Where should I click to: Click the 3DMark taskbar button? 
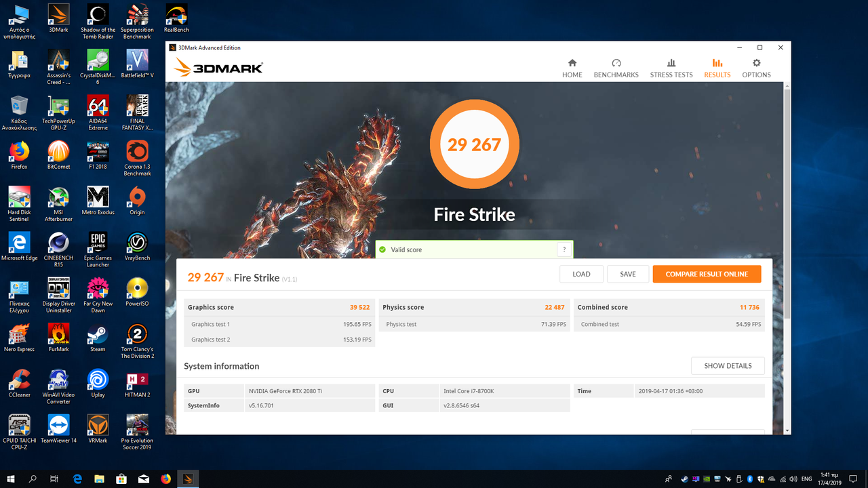[x=188, y=479]
